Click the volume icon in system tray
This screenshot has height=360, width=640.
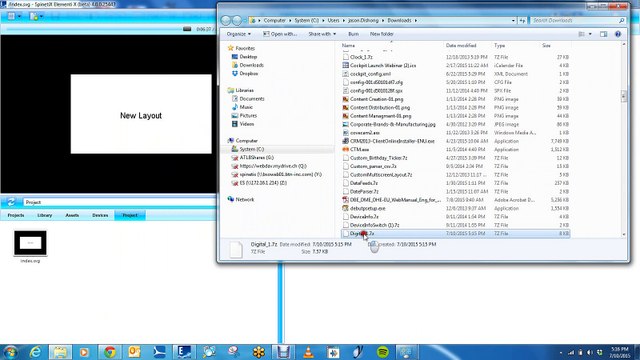pyautogui.click(x=589, y=352)
